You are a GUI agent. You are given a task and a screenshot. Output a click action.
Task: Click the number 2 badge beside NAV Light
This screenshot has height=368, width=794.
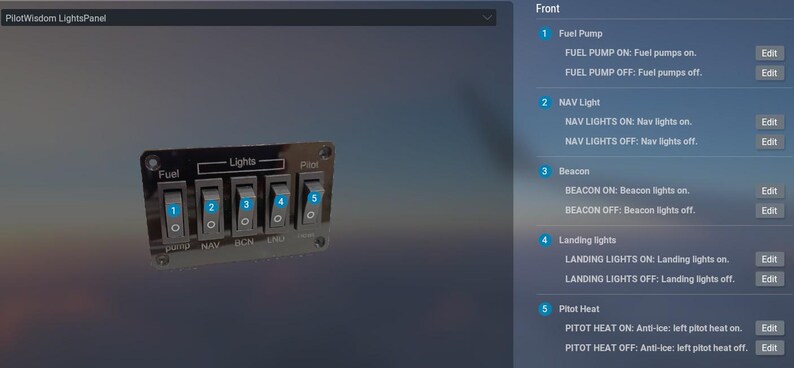click(545, 102)
